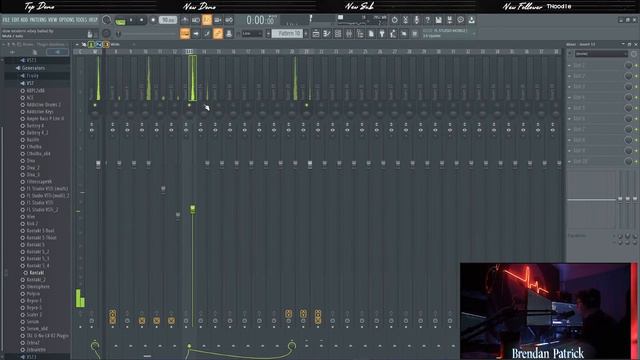This screenshot has height=360, width=640.
Task: Click the speech bubble icon in top toolbar
Action: [x=460, y=20]
